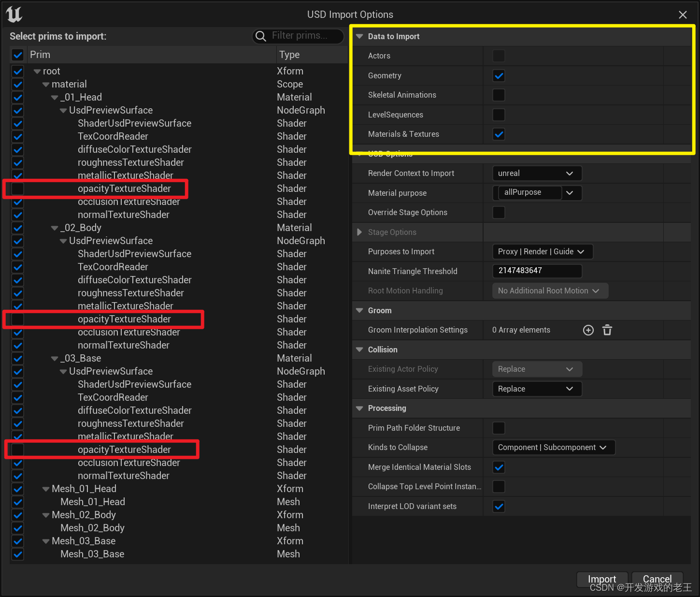The width and height of the screenshot is (700, 597).
Task: Uncheck the root prim checkbox
Action: (17, 71)
